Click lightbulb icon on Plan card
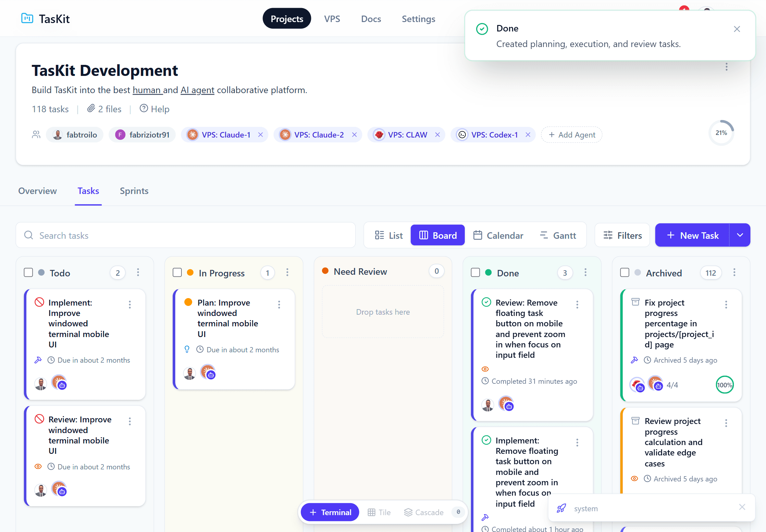 tap(187, 349)
